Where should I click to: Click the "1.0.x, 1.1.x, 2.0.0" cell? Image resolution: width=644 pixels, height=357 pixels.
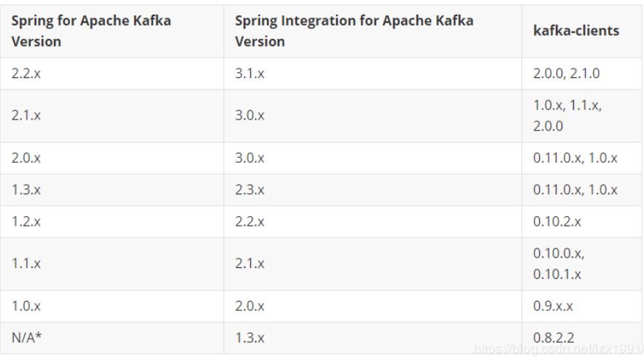(x=567, y=115)
